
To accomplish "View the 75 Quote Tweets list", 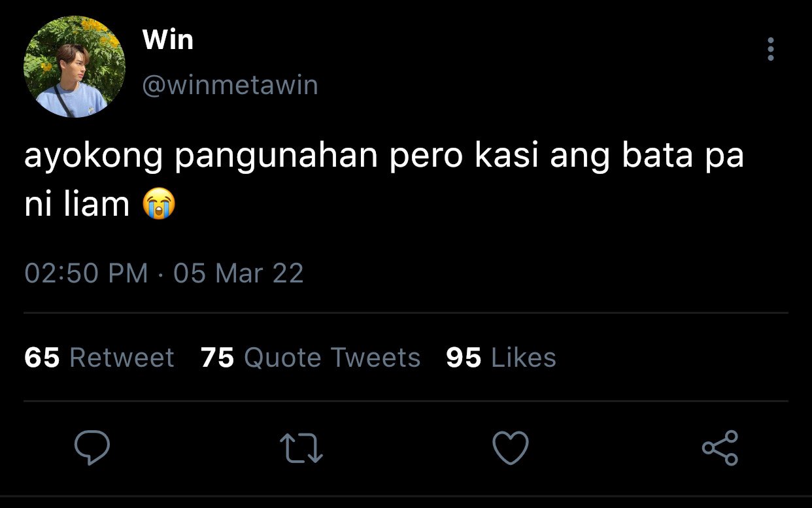I will [x=311, y=358].
